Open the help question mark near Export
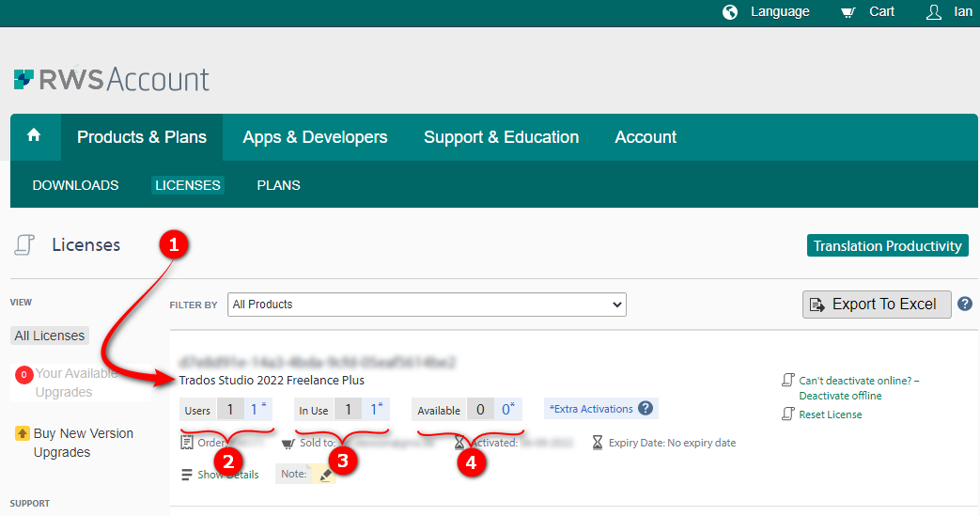Screen dimensions: 980x516 (965, 304)
